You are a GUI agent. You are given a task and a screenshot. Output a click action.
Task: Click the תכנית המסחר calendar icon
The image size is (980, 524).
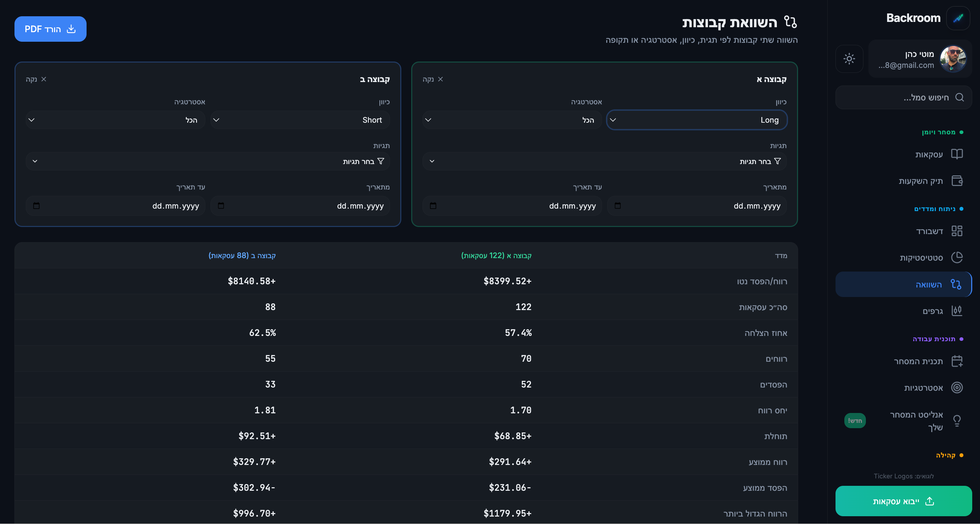coord(957,361)
